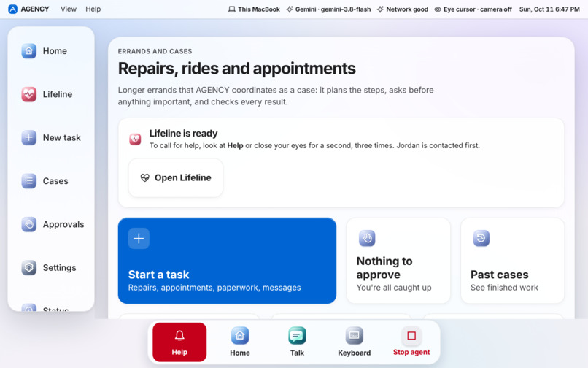Click the Repairs, rides and appointments title
The height and width of the screenshot is (368, 588).
click(236, 69)
